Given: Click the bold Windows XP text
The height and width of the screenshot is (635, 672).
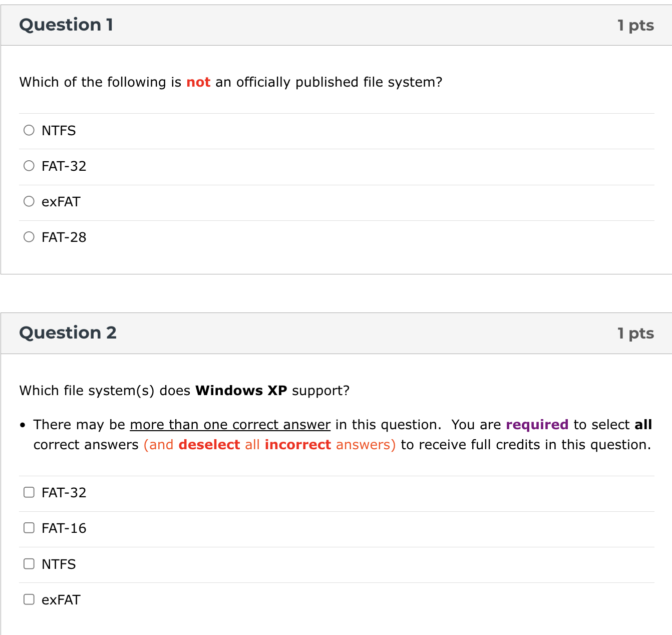Looking at the screenshot, I should pyautogui.click(x=241, y=391).
